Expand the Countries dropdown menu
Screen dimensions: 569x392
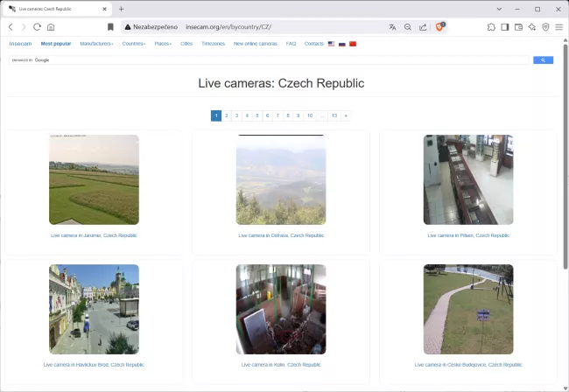pyautogui.click(x=134, y=43)
